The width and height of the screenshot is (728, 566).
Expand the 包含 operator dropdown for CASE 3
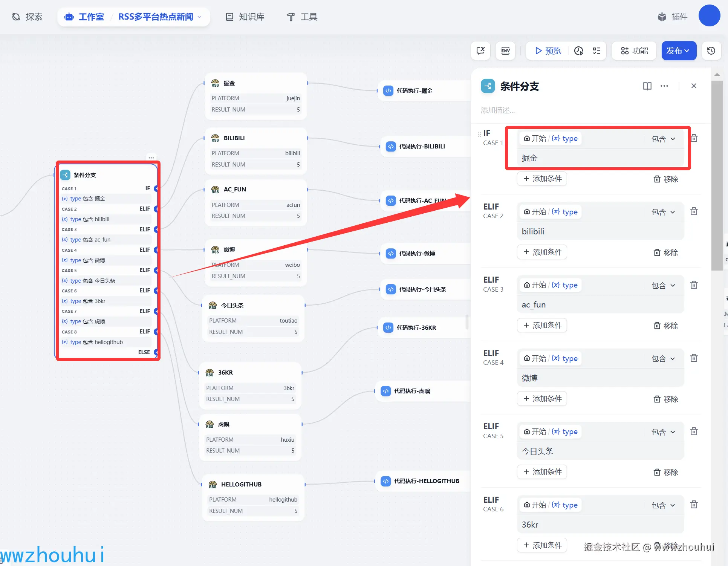[x=663, y=286]
